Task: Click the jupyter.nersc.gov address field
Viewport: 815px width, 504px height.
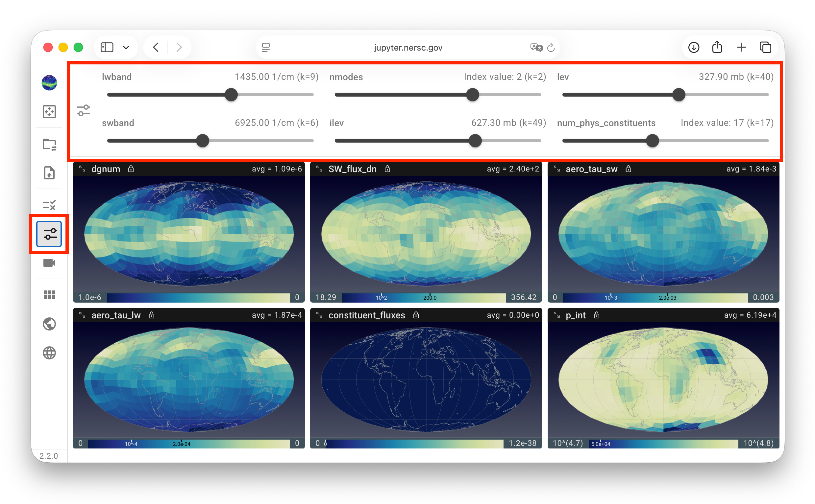Action: click(408, 47)
